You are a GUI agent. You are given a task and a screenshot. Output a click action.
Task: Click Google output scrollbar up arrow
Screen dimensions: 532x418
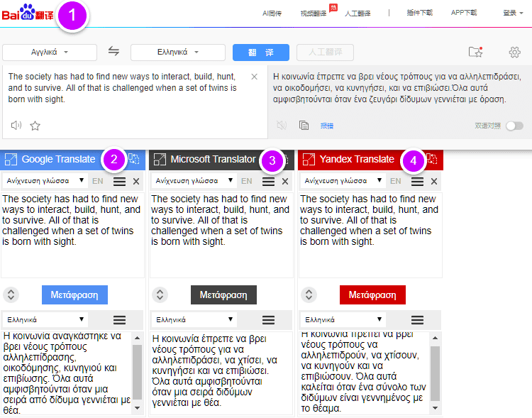click(x=137, y=338)
